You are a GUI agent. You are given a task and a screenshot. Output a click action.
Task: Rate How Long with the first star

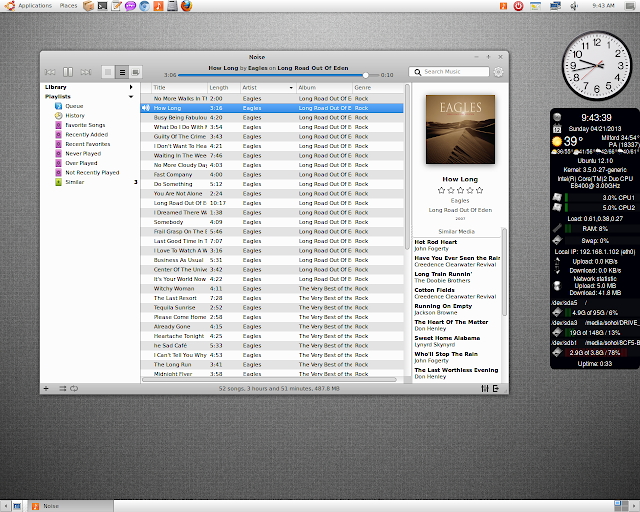tap(441, 190)
